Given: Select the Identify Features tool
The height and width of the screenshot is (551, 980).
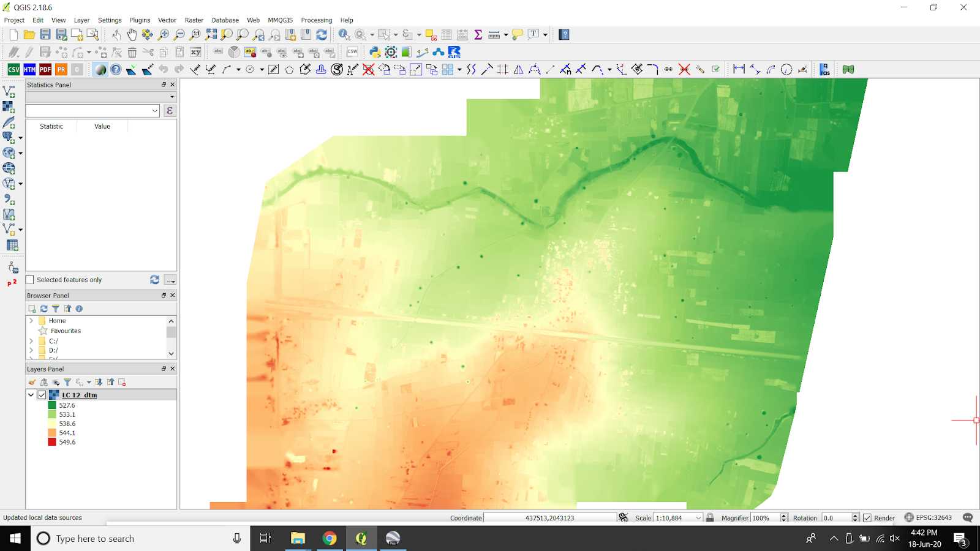Looking at the screenshot, I should click(344, 35).
